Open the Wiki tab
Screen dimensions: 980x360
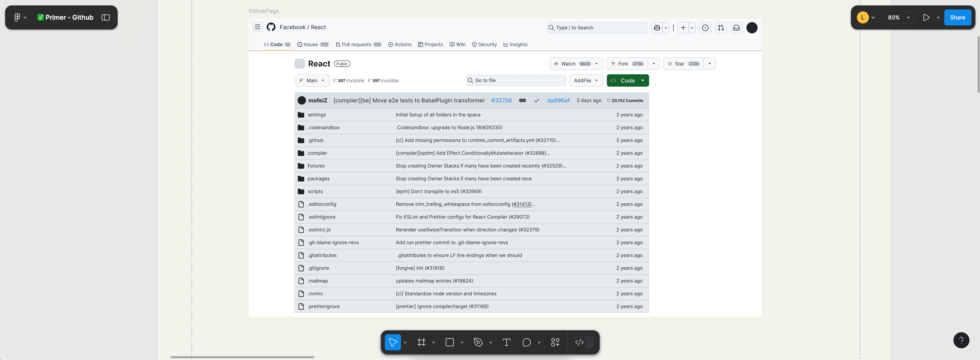tap(457, 45)
